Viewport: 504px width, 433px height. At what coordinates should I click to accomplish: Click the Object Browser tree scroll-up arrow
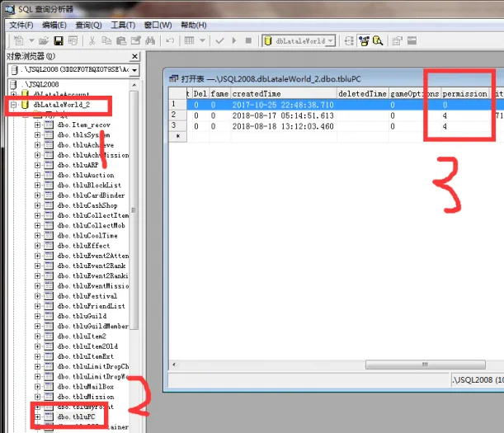[134, 85]
